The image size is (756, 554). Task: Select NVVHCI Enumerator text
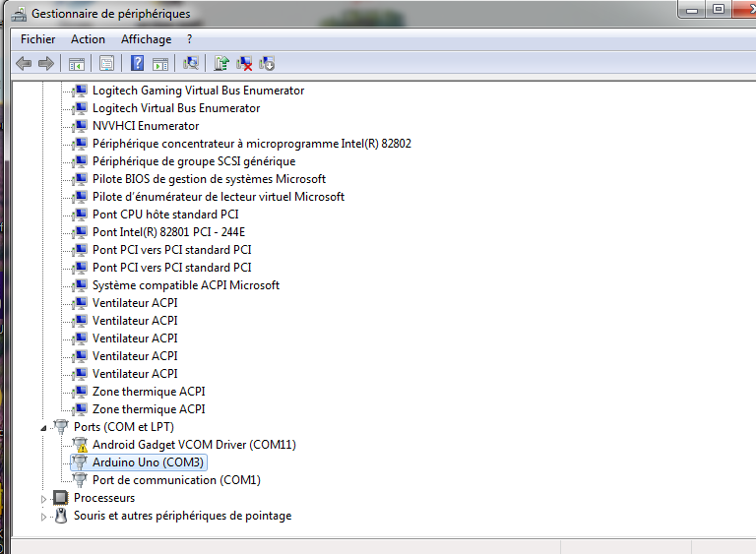(146, 126)
